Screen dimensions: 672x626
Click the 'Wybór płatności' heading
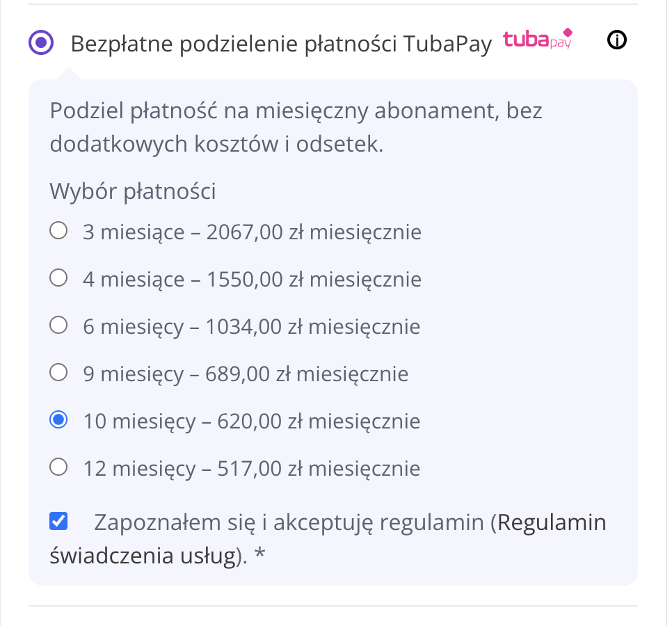coord(133,191)
